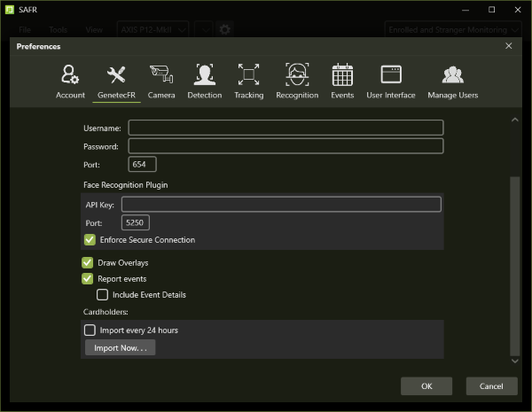Enable Import every 24 hours
The width and height of the screenshot is (532, 412).
90,330
